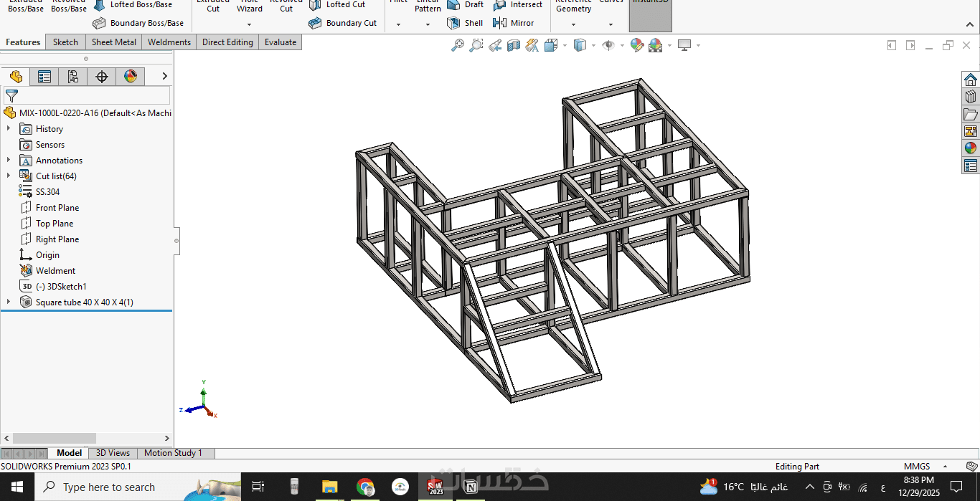Click the Apply Scene icon
This screenshot has height=501, width=980.
655,45
